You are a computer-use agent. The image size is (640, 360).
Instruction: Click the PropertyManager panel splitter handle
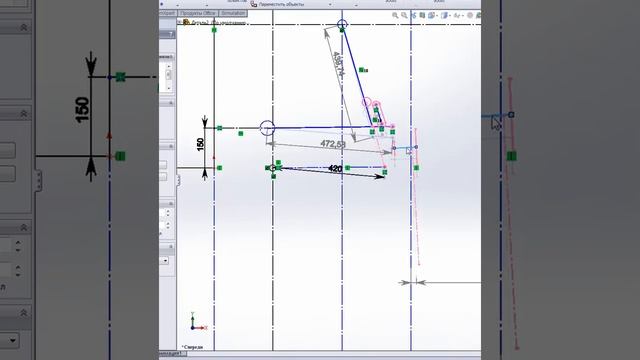(x=178, y=180)
